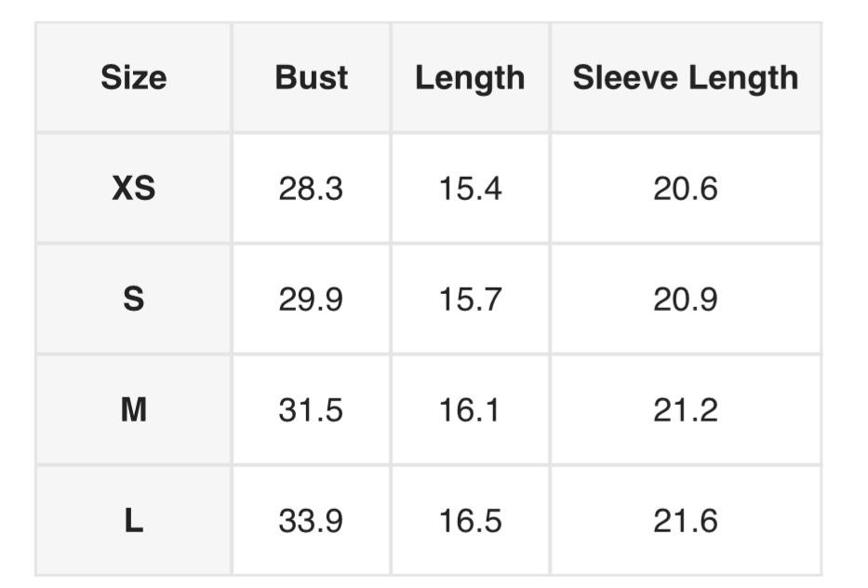Click the M sleeve length value 21.2
The width and height of the screenshot is (868, 588).
pos(686,410)
